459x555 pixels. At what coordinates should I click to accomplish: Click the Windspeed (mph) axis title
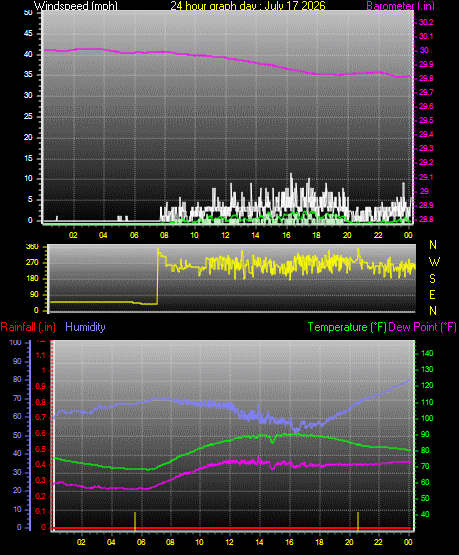(76, 6)
